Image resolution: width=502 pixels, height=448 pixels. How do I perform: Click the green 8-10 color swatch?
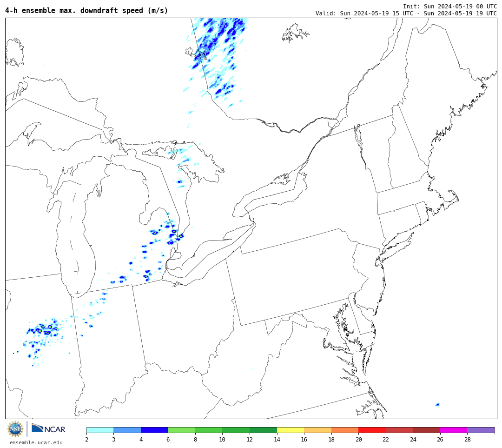click(x=209, y=430)
